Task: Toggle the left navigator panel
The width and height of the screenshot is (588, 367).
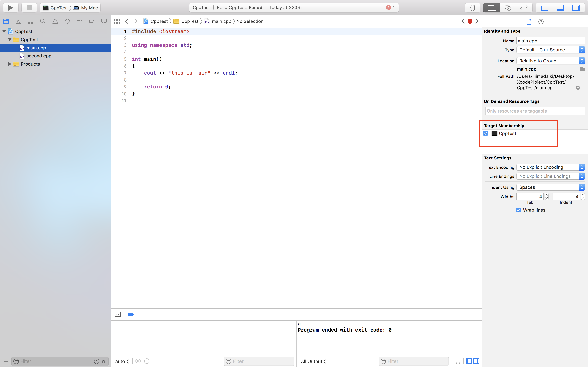Action: (544, 8)
